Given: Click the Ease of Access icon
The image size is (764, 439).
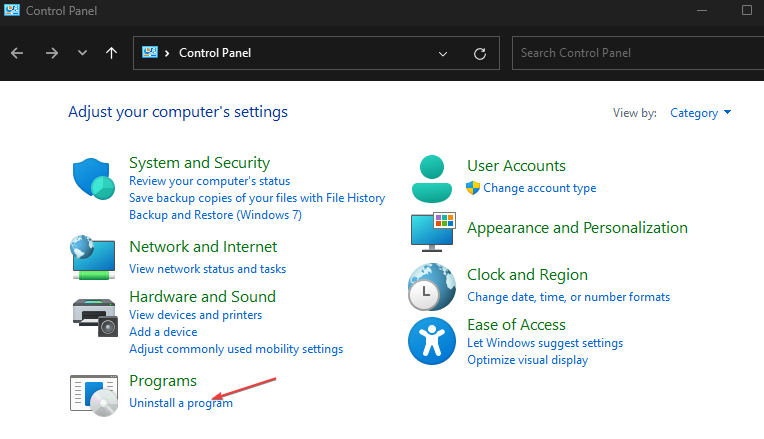Looking at the screenshot, I should [432, 342].
